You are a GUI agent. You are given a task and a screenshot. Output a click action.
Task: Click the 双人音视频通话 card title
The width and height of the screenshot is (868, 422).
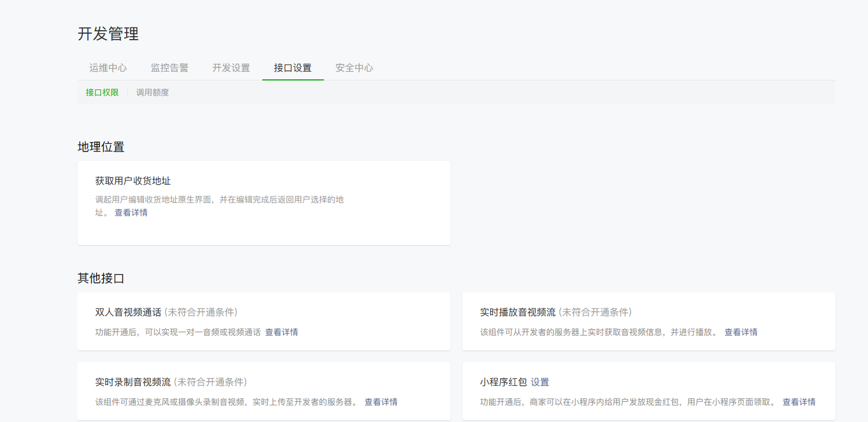(x=128, y=312)
